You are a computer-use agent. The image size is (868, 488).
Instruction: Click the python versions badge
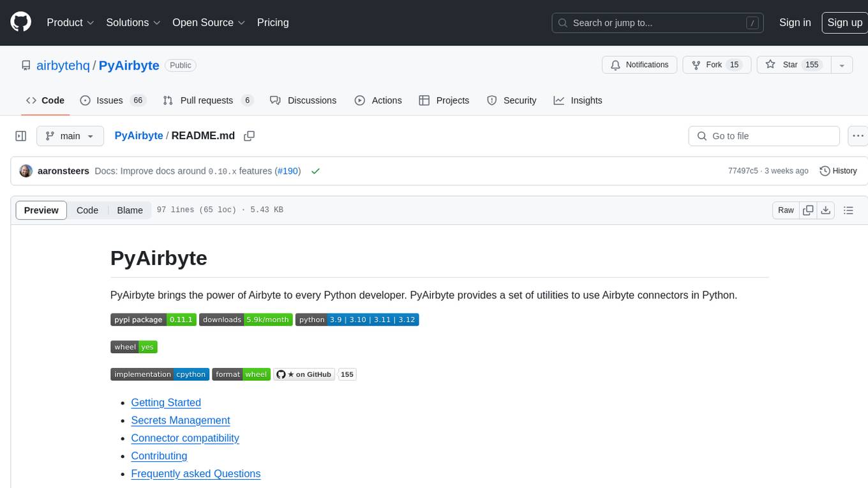[x=357, y=319]
